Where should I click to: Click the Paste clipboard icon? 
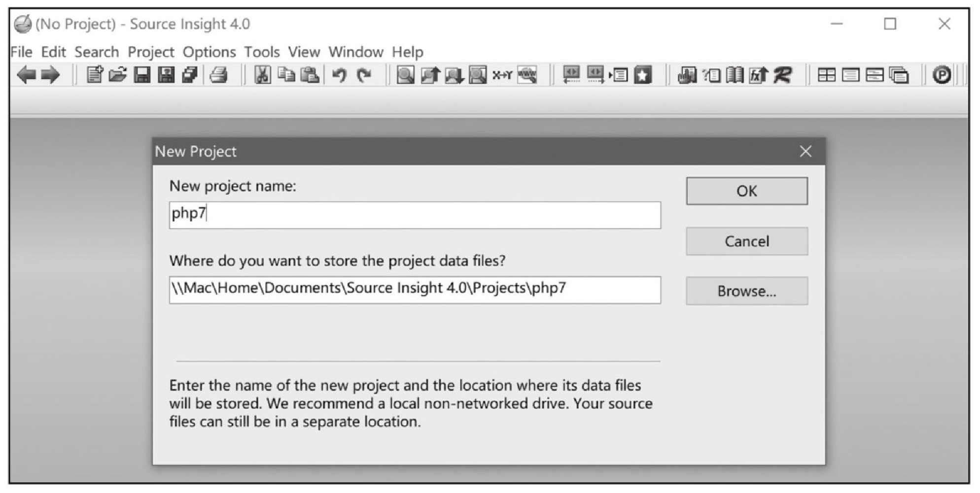pyautogui.click(x=310, y=75)
